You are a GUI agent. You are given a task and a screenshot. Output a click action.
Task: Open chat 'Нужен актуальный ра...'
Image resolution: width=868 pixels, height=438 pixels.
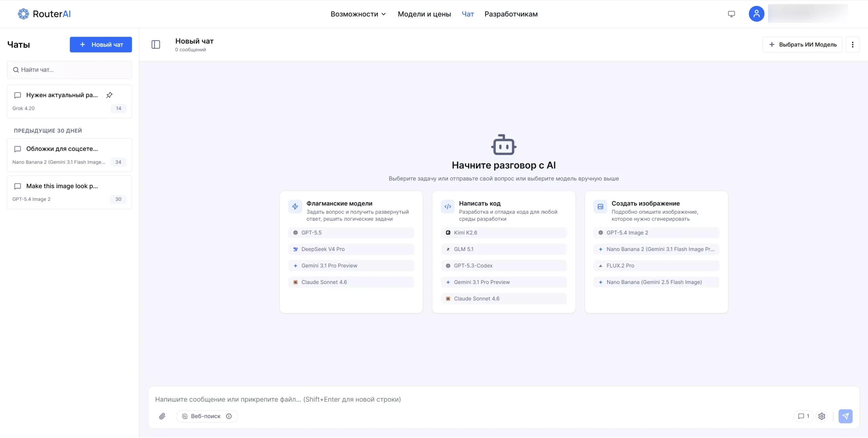(x=70, y=101)
